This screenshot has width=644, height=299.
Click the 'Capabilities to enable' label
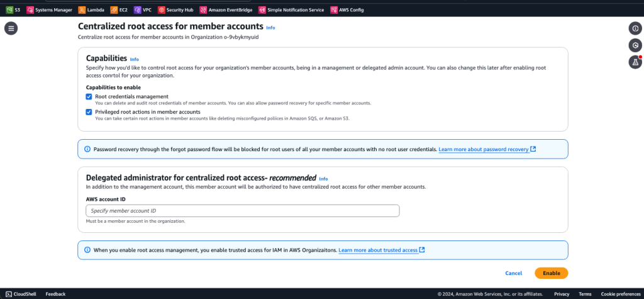113,87
